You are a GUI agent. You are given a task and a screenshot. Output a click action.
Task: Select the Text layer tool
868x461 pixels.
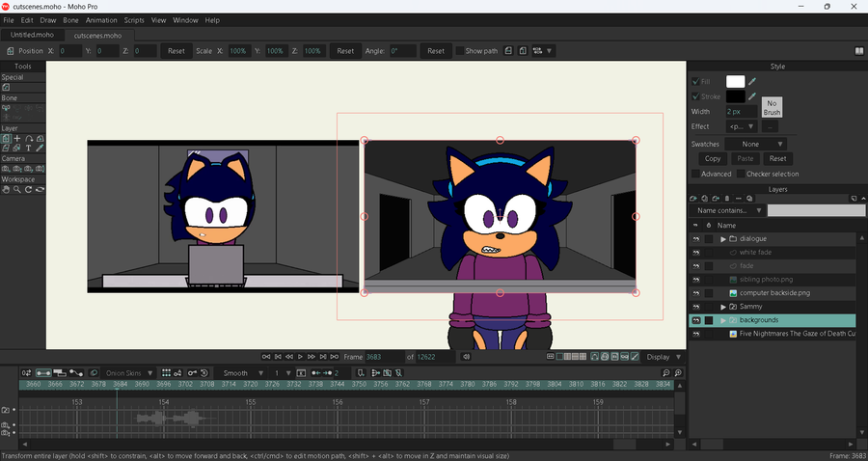pyautogui.click(x=28, y=149)
